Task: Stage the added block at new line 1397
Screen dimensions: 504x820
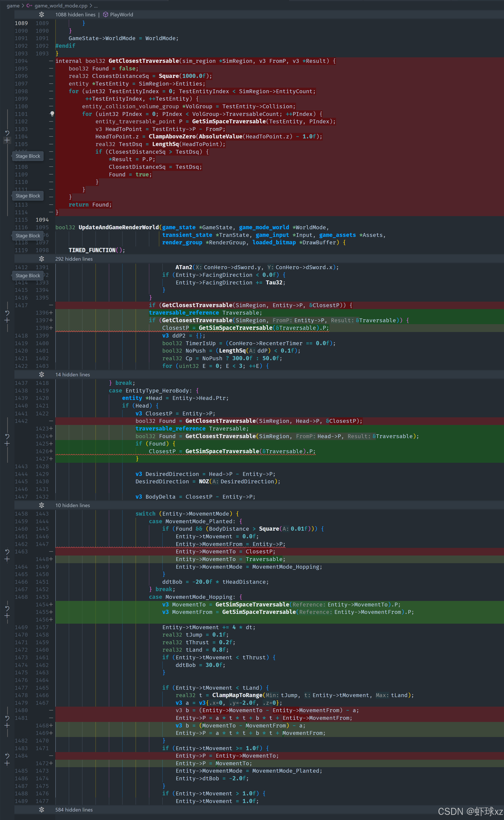Action: tap(7, 320)
